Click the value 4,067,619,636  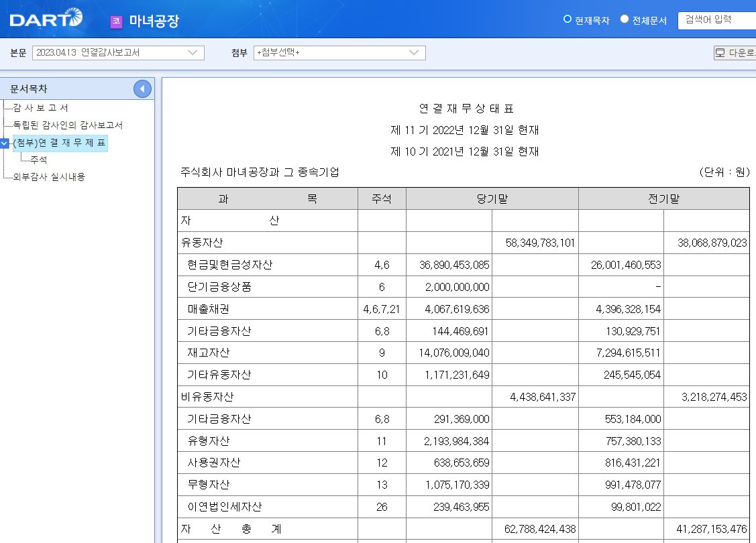pos(457,309)
